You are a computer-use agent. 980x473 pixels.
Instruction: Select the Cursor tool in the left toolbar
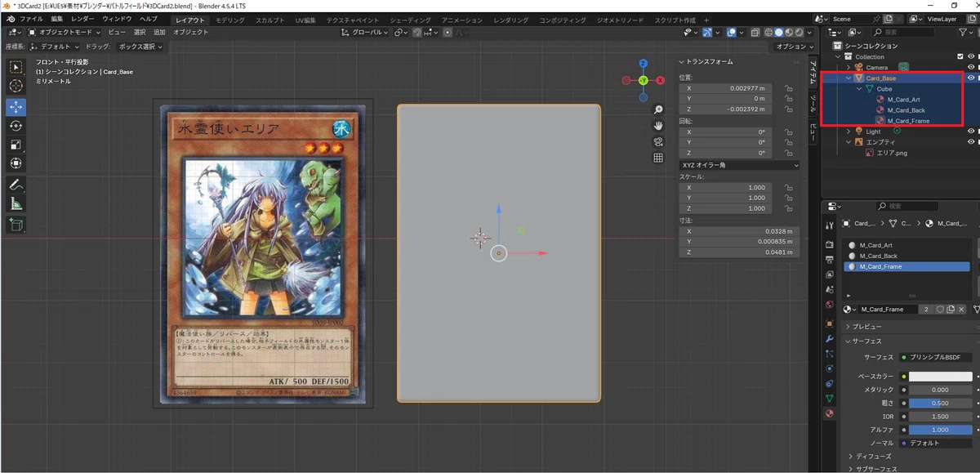tap(16, 86)
